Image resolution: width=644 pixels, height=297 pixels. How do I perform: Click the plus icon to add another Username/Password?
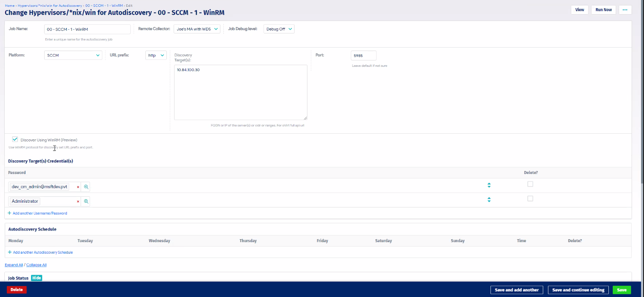(9, 213)
